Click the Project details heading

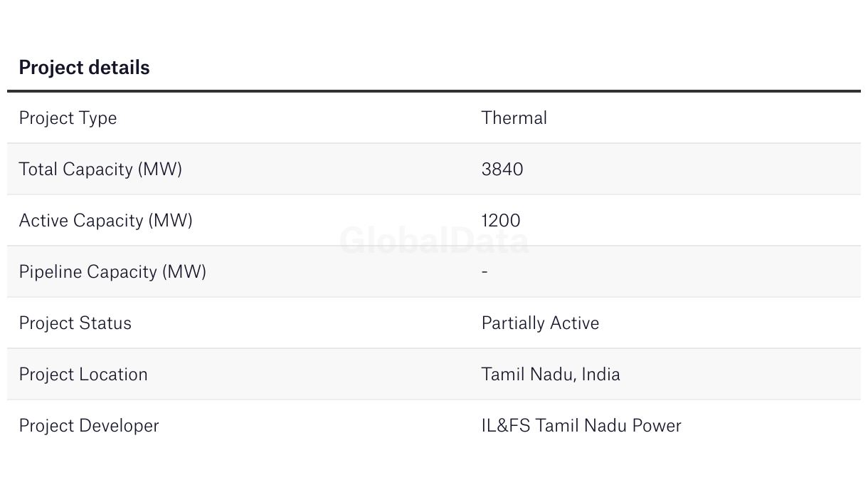(85, 68)
